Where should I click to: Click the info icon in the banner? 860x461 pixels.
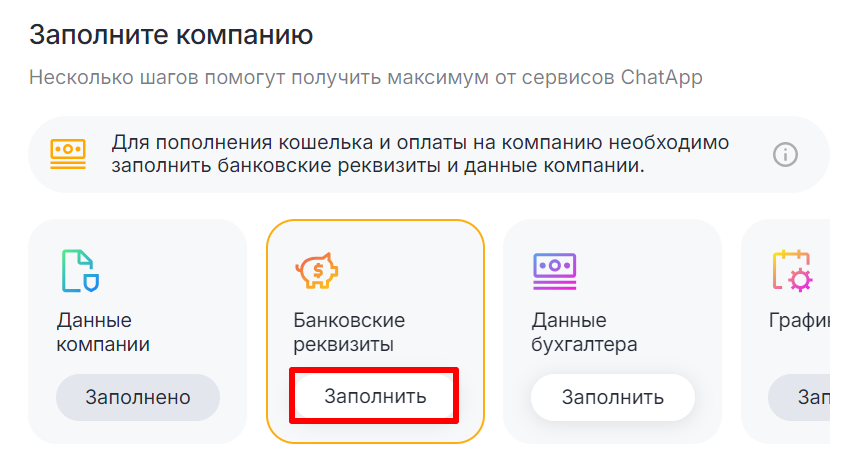[x=786, y=154]
